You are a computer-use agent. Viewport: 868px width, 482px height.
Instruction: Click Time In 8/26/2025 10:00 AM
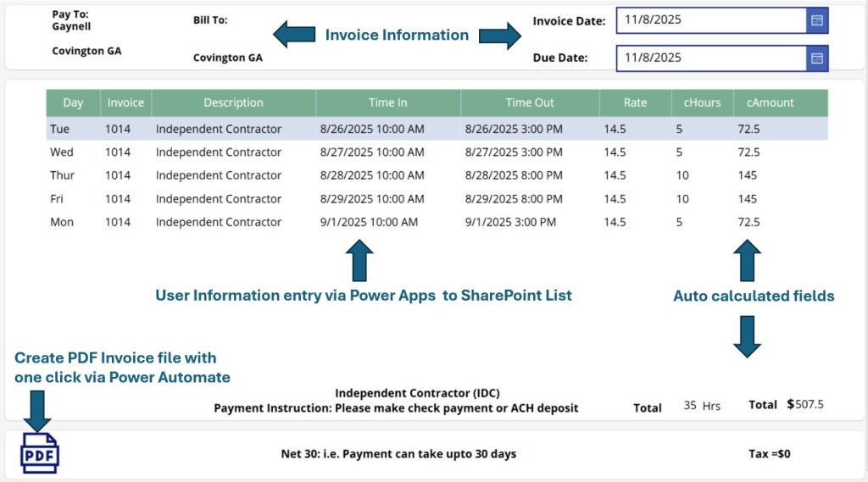[x=372, y=129]
